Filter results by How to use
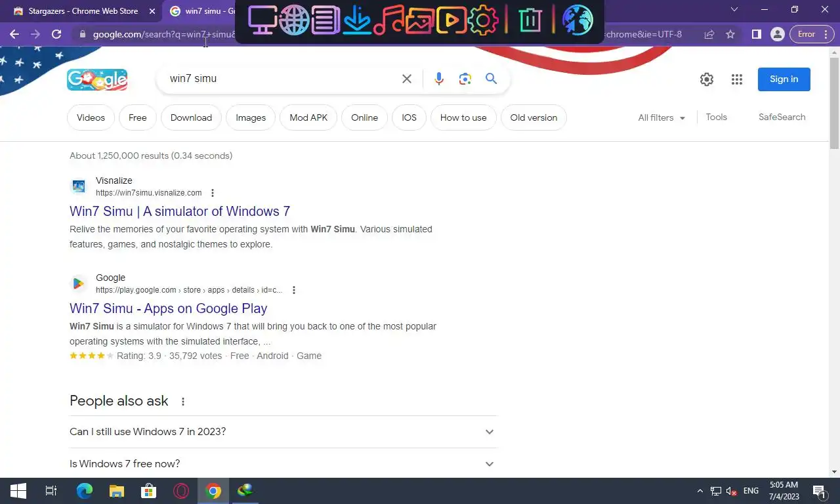 pos(463,117)
